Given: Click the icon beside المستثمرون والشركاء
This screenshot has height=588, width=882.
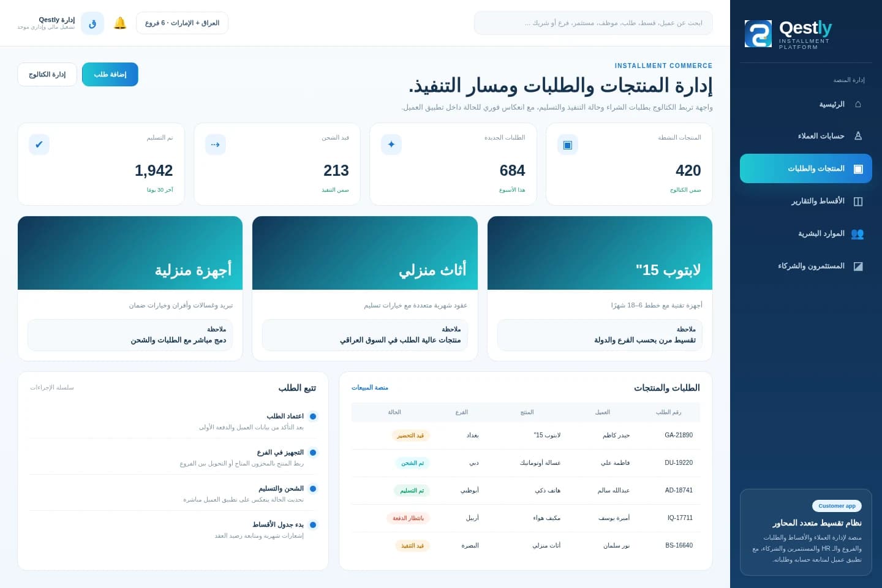Looking at the screenshot, I should (858, 266).
